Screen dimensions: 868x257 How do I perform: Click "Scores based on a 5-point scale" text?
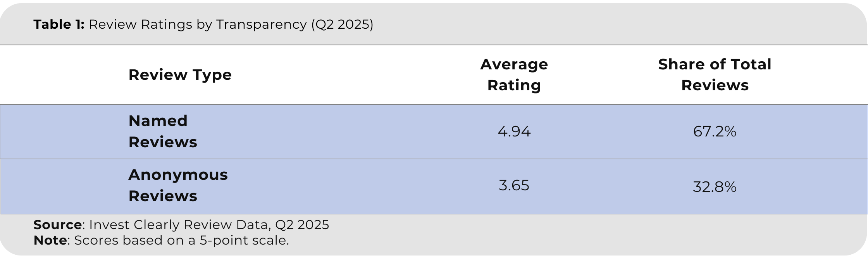pos(181,240)
